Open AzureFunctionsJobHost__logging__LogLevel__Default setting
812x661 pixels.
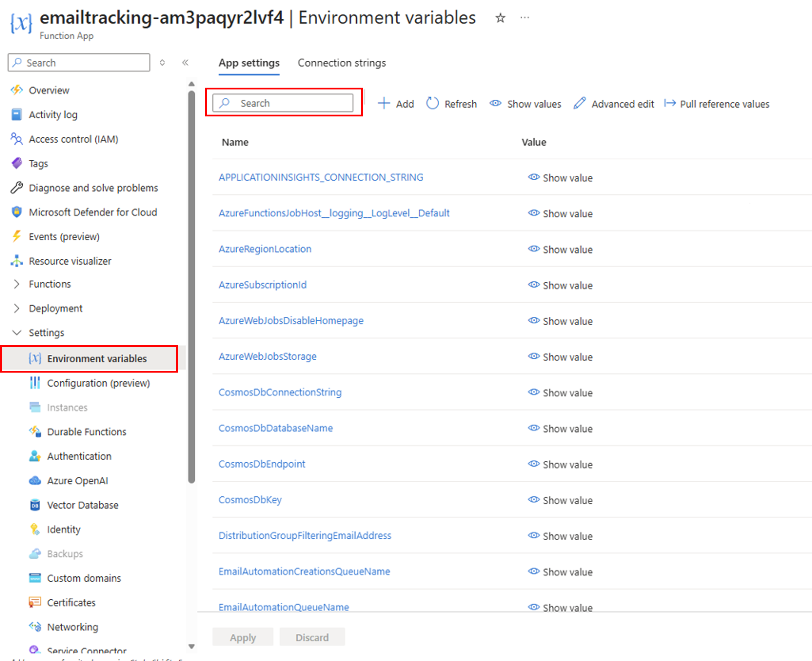[x=334, y=213]
